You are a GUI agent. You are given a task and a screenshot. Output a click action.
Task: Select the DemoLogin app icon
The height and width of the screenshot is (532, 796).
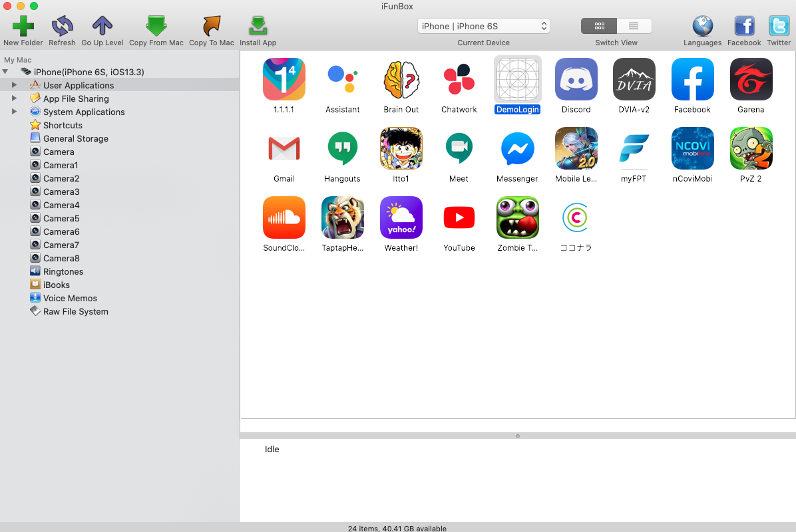tap(517, 79)
